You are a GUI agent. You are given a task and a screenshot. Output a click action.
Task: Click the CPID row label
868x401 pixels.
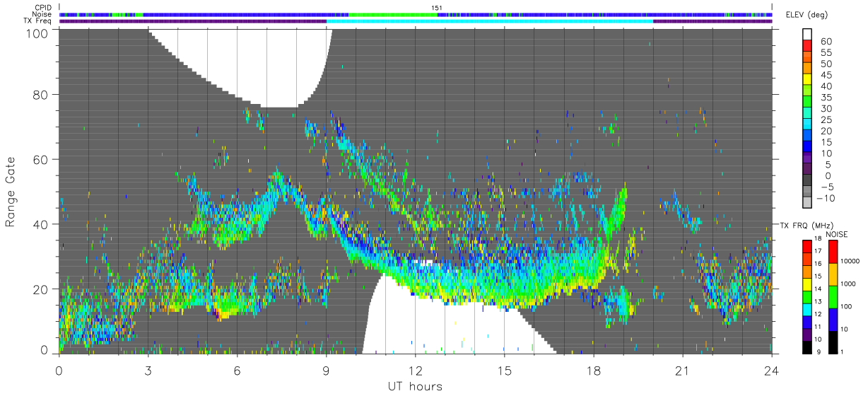click(42, 7)
